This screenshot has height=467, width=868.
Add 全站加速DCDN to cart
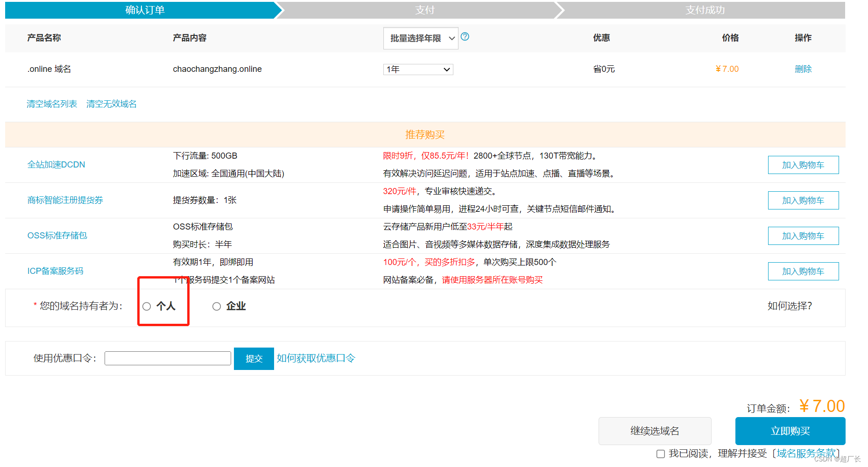tap(803, 165)
